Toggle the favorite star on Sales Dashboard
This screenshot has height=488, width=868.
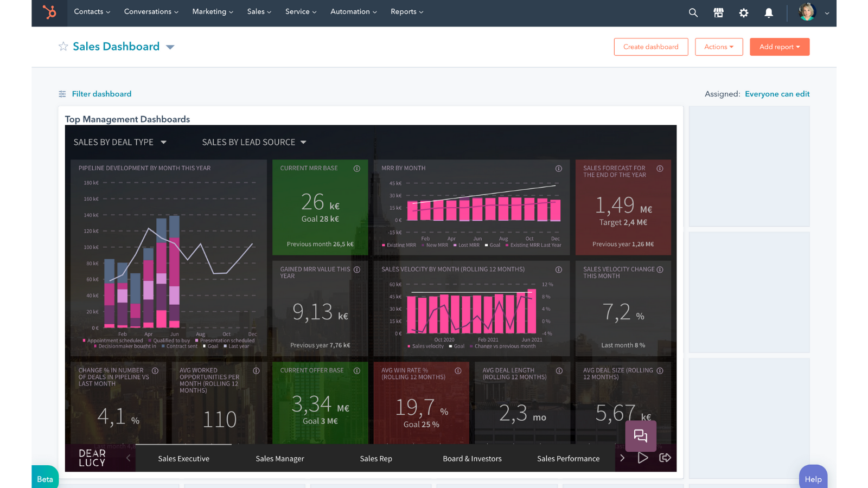[63, 47]
